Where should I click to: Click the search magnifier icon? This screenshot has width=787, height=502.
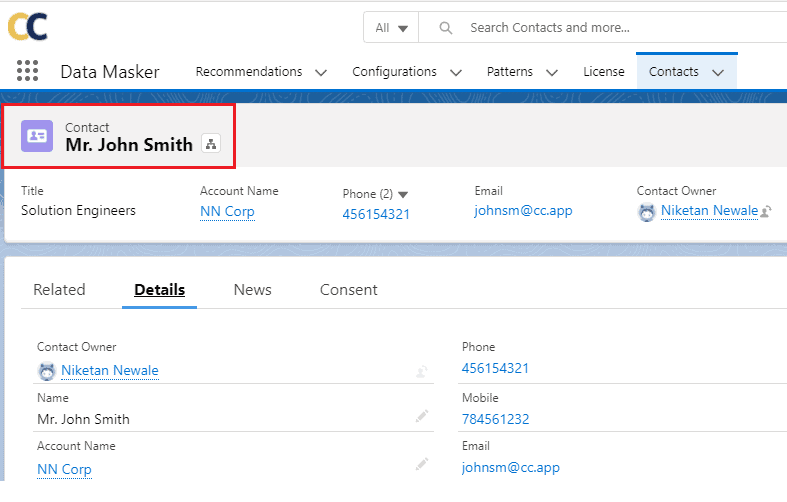[x=446, y=28]
